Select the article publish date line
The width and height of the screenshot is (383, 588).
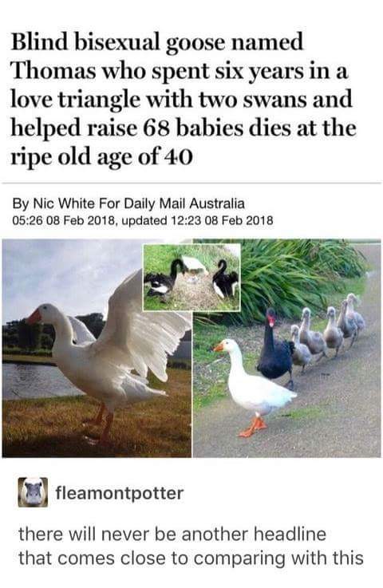pyautogui.click(x=143, y=220)
